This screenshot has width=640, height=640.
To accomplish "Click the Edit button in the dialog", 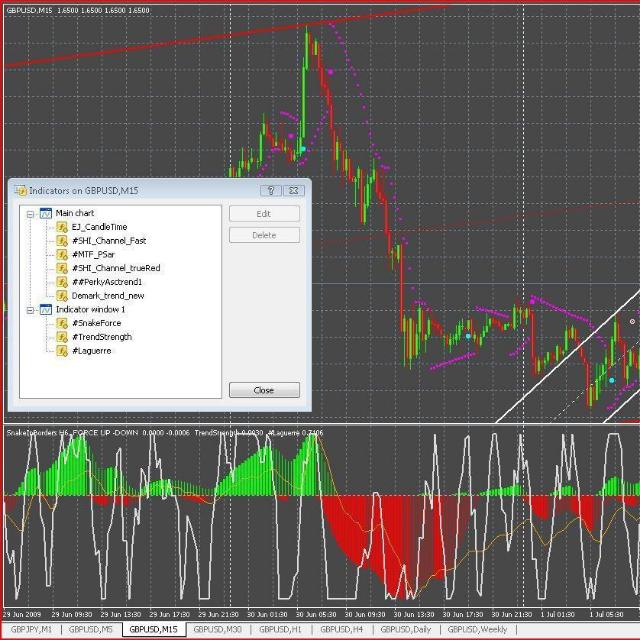I will (x=264, y=214).
